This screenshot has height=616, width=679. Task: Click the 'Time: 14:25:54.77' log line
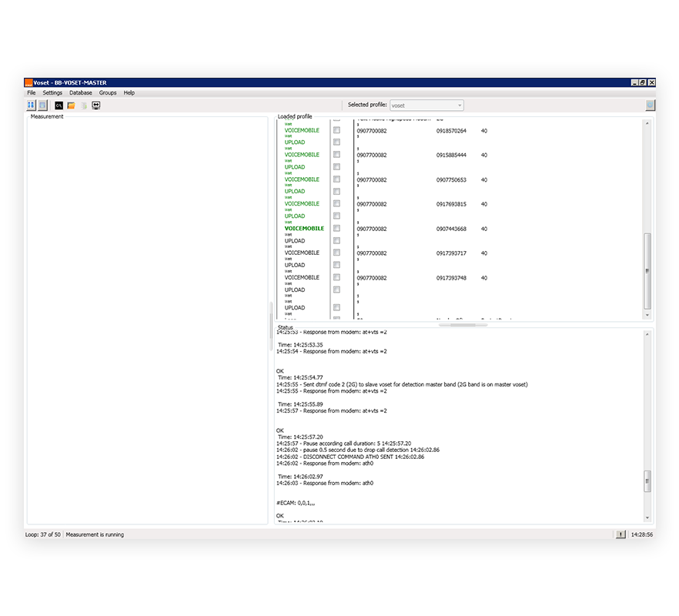(300, 377)
